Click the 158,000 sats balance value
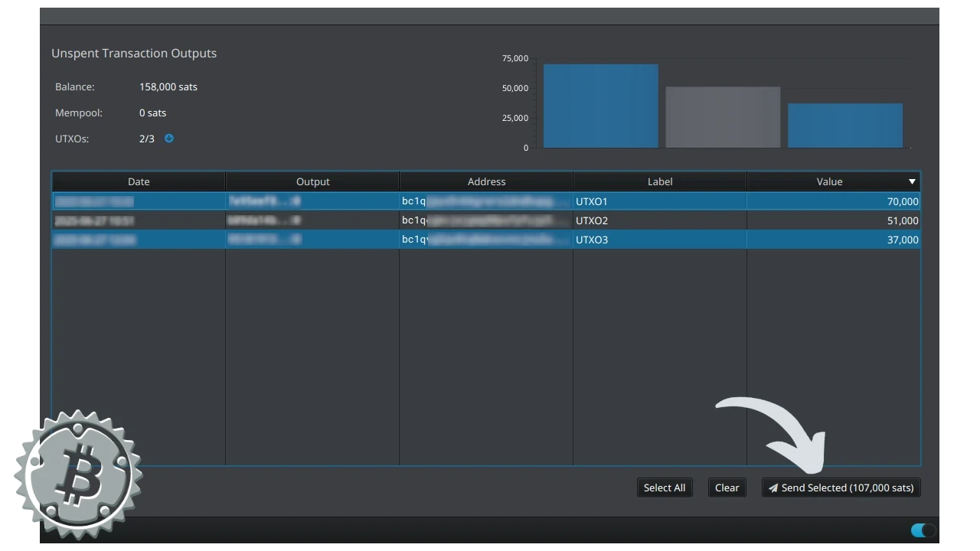The image size is (980, 551). coord(168,86)
